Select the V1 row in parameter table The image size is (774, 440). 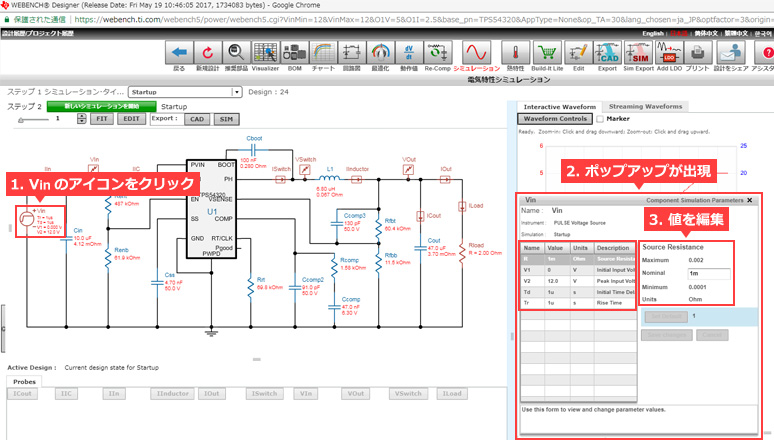pyautogui.click(x=578, y=270)
